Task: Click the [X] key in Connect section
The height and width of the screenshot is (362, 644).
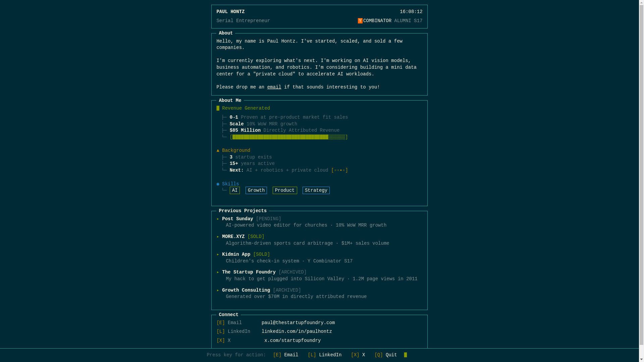Action: (221, 341)
